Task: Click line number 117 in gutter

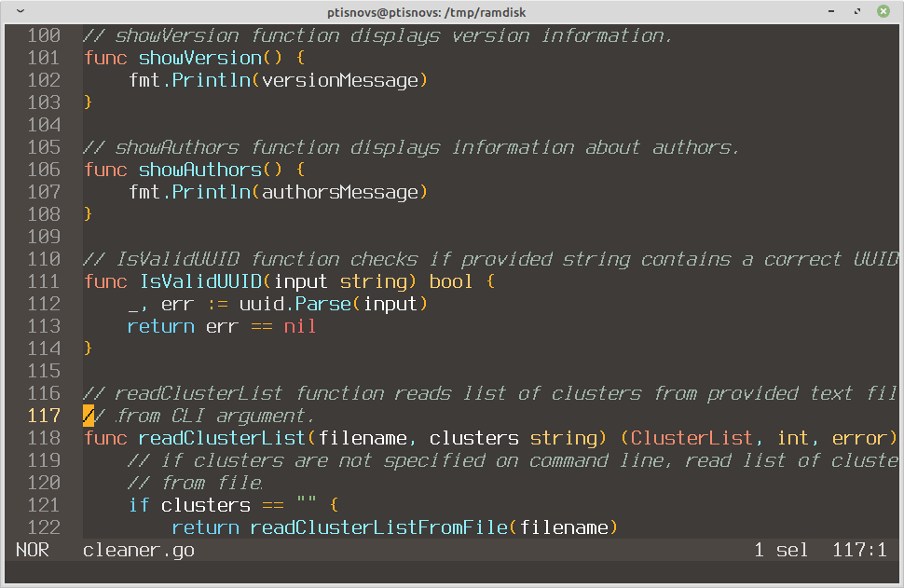Action: 44,416
